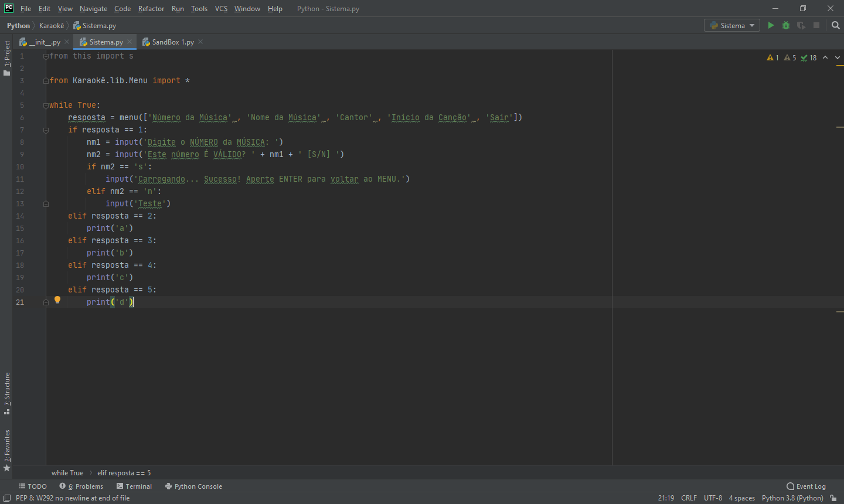Click line number 5 in gutter
Screen dimensions: 844x504
pos(22,105)
